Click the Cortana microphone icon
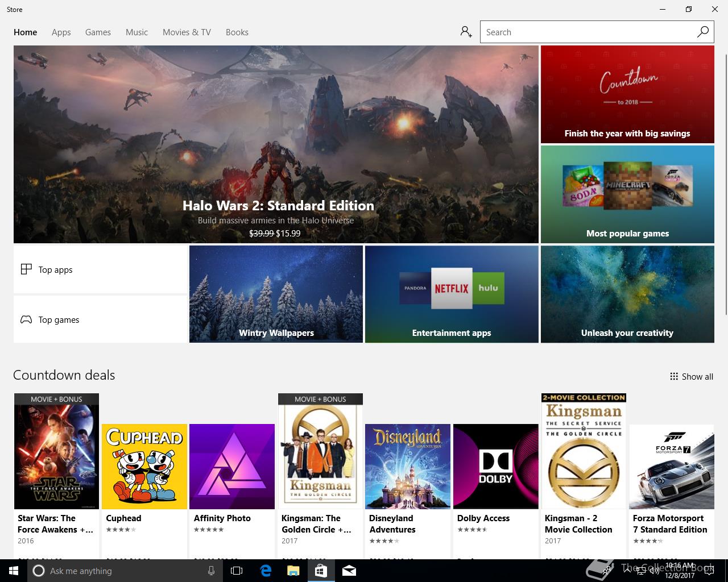This screenshot has height=582, width=728. point(211,571)
